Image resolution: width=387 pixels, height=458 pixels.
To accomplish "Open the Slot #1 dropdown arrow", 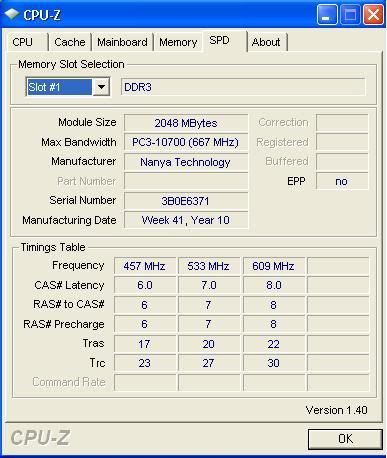I will 101,87.
